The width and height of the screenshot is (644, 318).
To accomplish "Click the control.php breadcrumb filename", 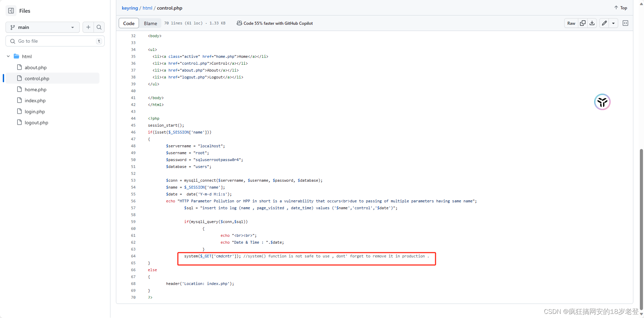I will (170, 8).
